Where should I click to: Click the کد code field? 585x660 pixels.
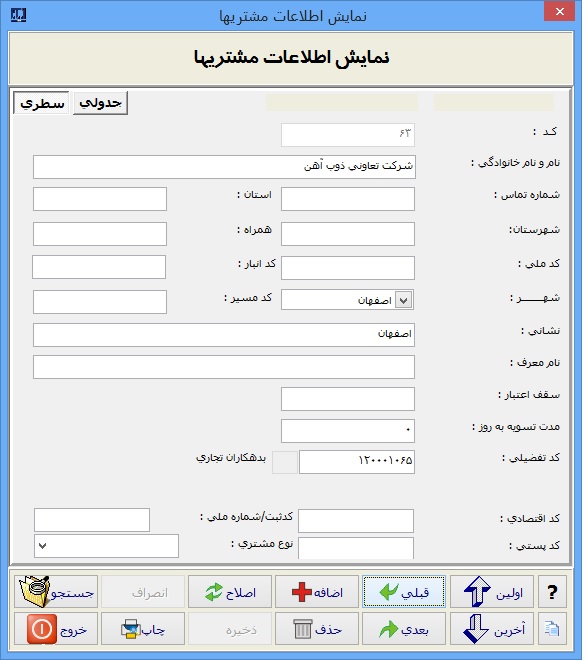point(348,135)
